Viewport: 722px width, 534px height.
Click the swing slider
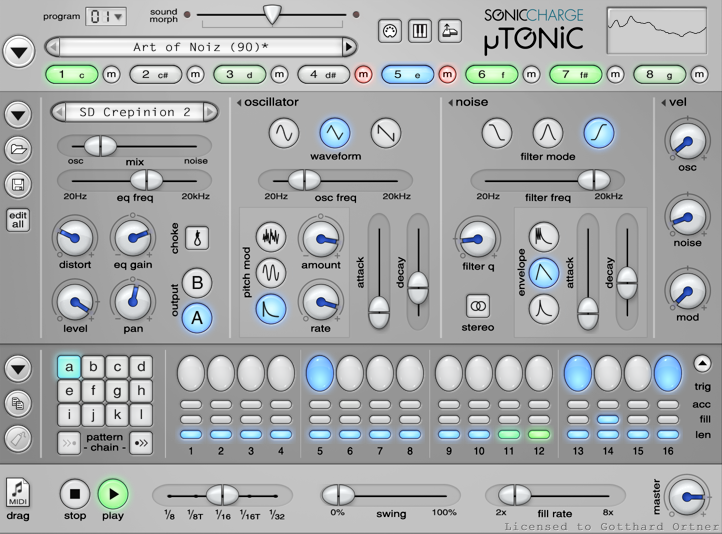338,495
